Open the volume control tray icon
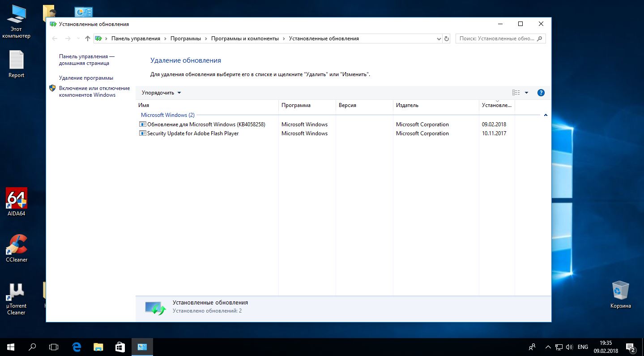Image resolution: width=644 pixels, height=356 pixels. coord(569,347)
